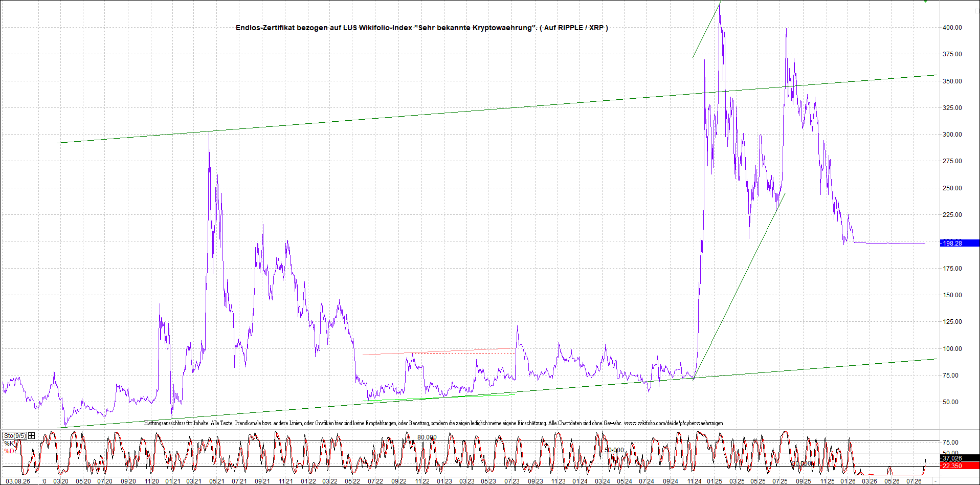The image size is (980, 485).
Task: Open the Sto(9/5) stochastic indicator label
Action: [x=14, y=435]
